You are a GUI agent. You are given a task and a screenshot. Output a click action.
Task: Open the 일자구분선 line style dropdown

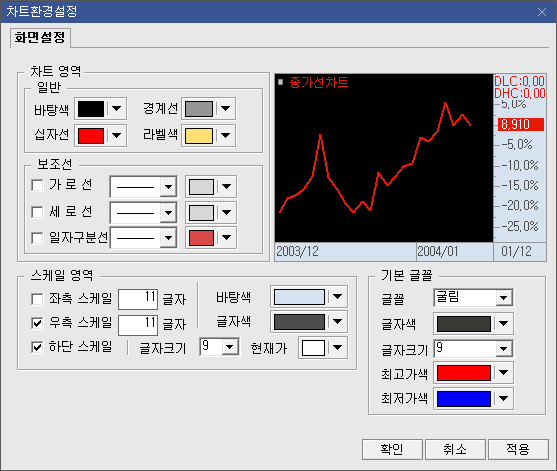168,238
